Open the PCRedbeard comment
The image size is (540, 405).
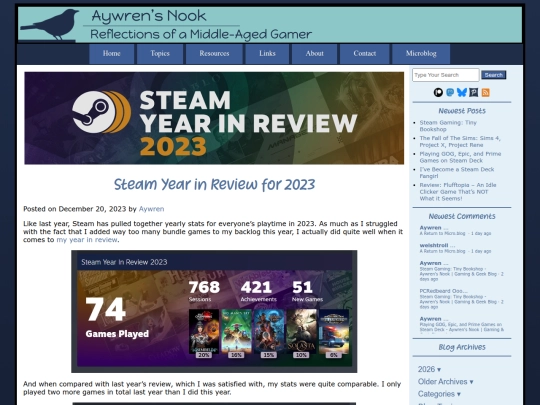click(461, 299)
